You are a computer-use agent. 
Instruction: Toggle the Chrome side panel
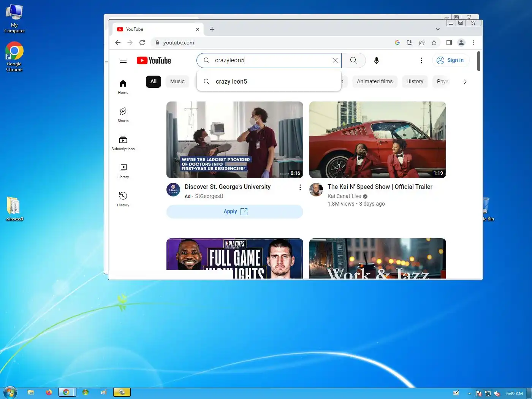tap(449, 43)
